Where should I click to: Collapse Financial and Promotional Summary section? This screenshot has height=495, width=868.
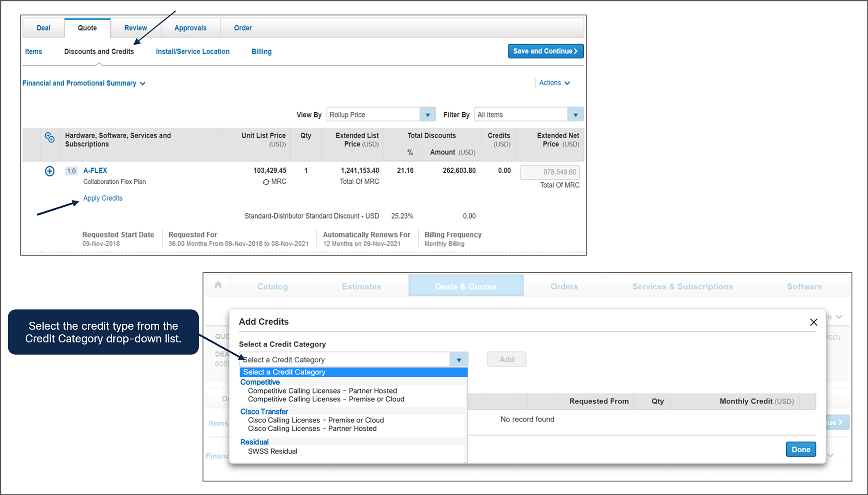pos(84,83)
